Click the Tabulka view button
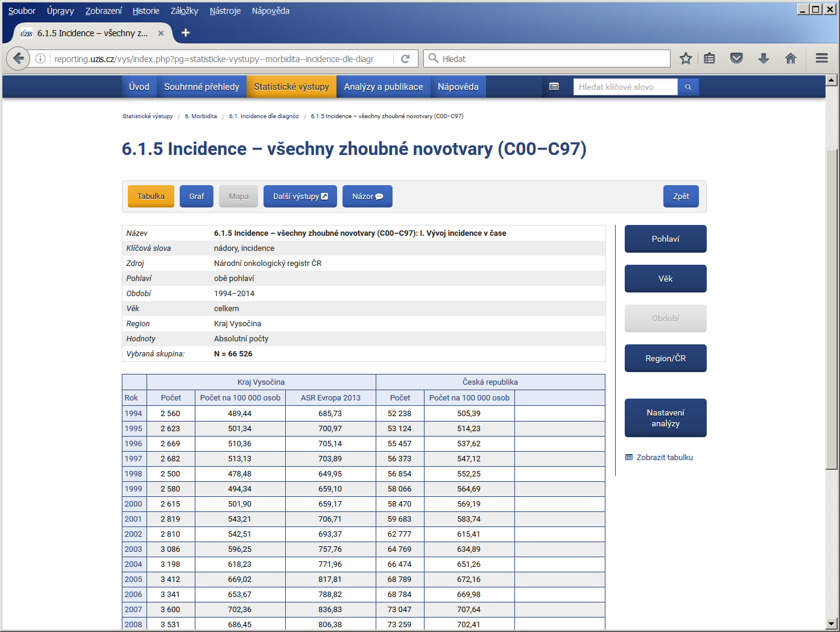This screenshot has height=632, width=840. point(151,197)
